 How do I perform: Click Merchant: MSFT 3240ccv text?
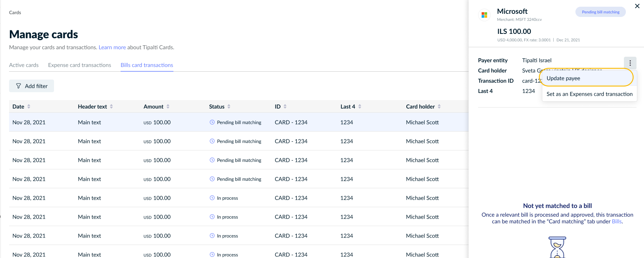point(519,19)
